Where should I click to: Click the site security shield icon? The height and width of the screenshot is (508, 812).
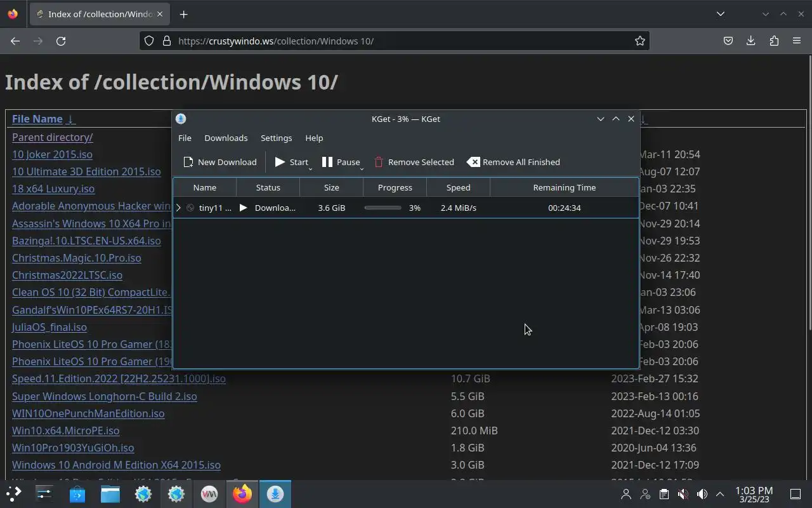[x=149, y=41]
